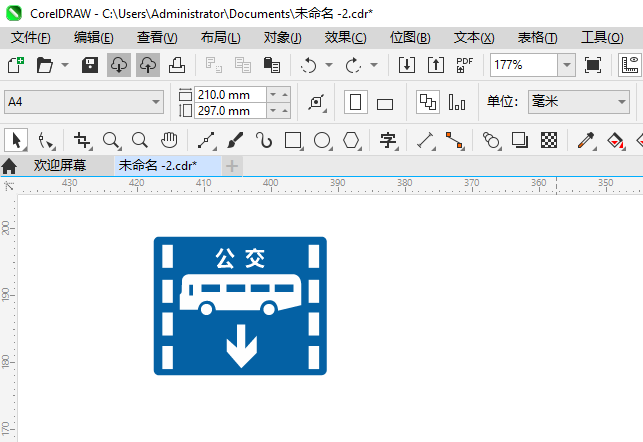Open the 效果(C) menu
This screenshot has width=643, height=442.
tap(345, 38)
